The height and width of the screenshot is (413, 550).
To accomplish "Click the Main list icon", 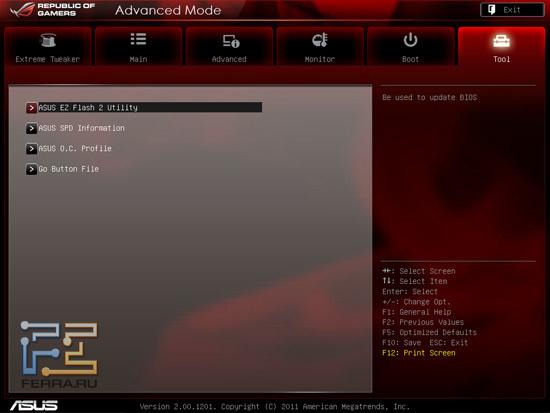I will point(138,39).
